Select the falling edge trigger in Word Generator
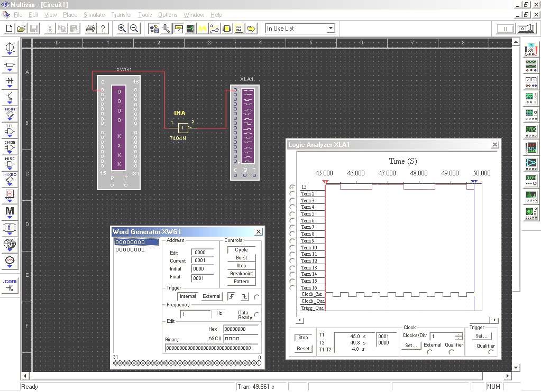Image resolution: width=541 pixels, height=392 pixels. pyautogui.click(x=244, y=296)
